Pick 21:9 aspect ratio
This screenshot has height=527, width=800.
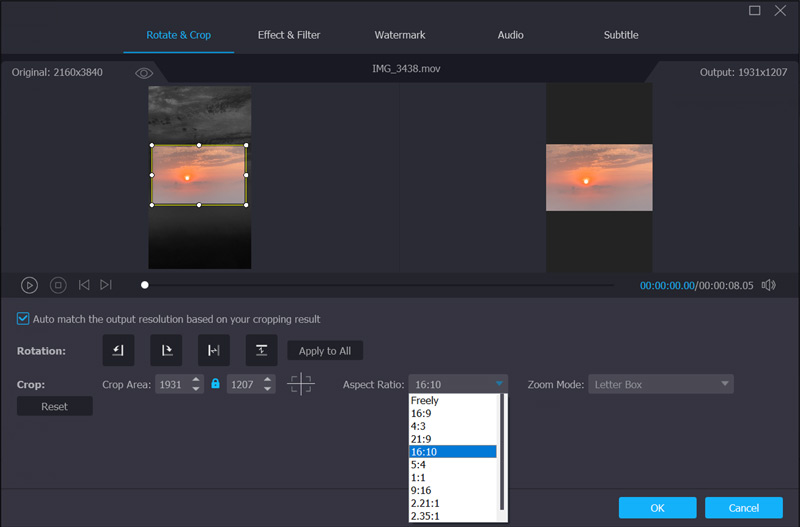453,439
